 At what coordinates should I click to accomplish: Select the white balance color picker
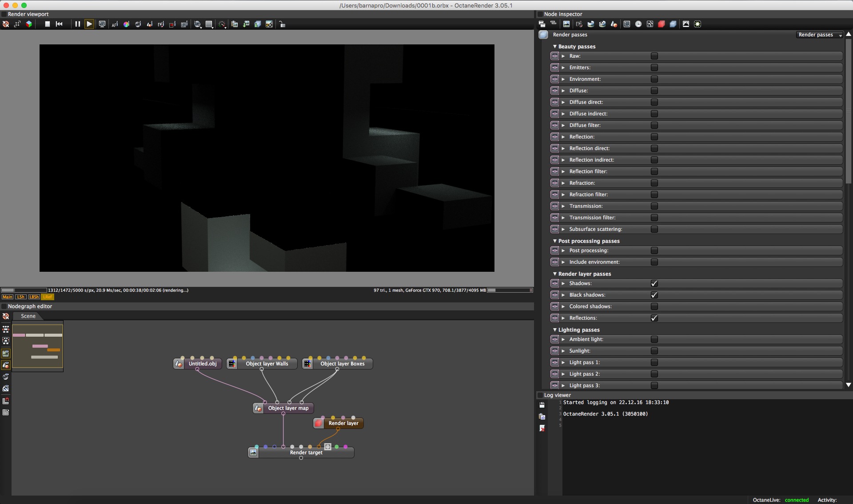(127, 24)
